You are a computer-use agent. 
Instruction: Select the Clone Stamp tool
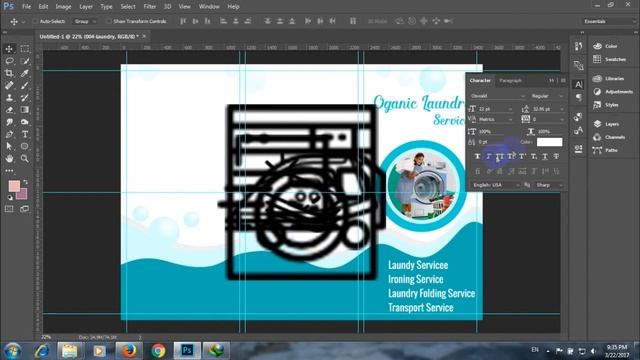[x=9, y=98]
